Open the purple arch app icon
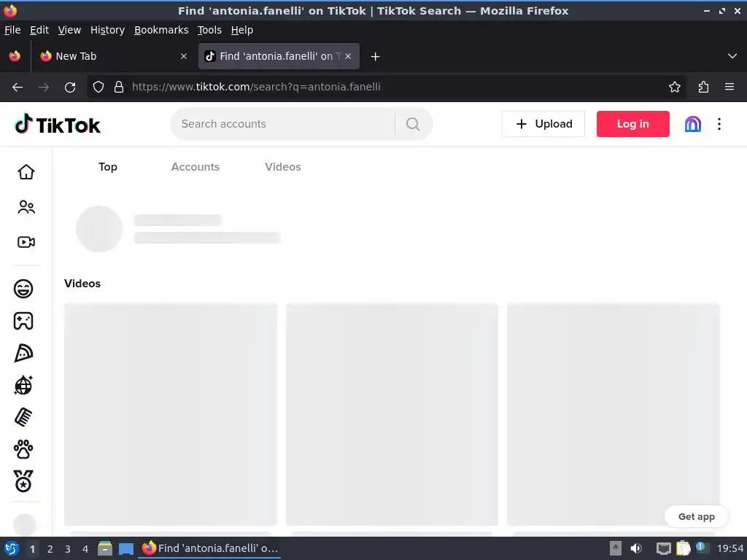This screenshot has width=747, height=560. pos(693,124)
